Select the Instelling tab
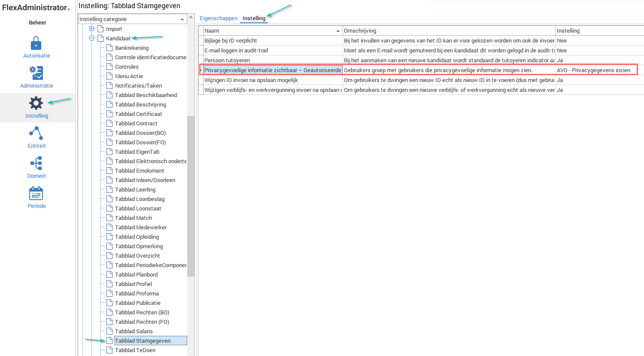Screen dimensions: 644x356 coord(254,18)
